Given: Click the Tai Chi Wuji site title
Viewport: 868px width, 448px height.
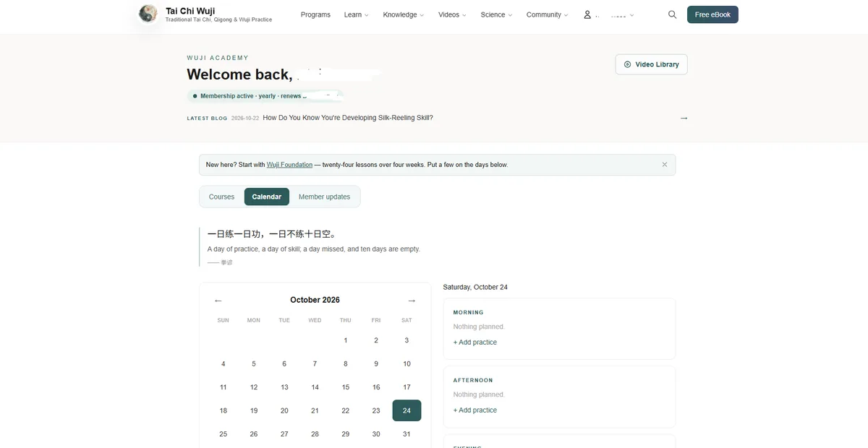Looking at the screenshot, I should (190, 11).
